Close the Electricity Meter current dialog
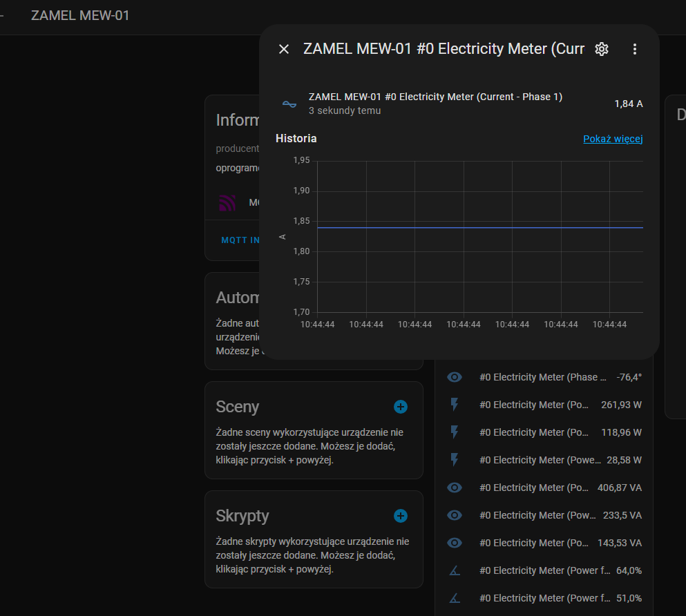The image size is (686, 616). pyautogui.click(x=284, y=49)
